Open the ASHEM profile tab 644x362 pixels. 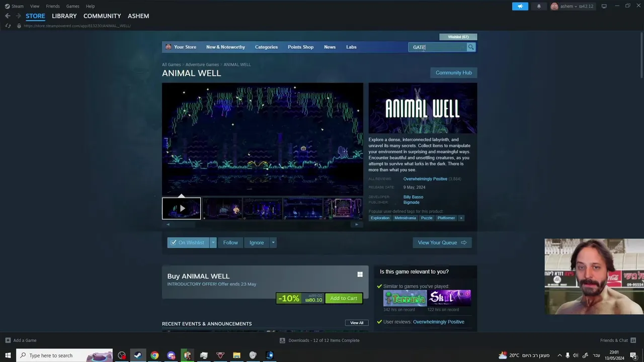[138, 16]
